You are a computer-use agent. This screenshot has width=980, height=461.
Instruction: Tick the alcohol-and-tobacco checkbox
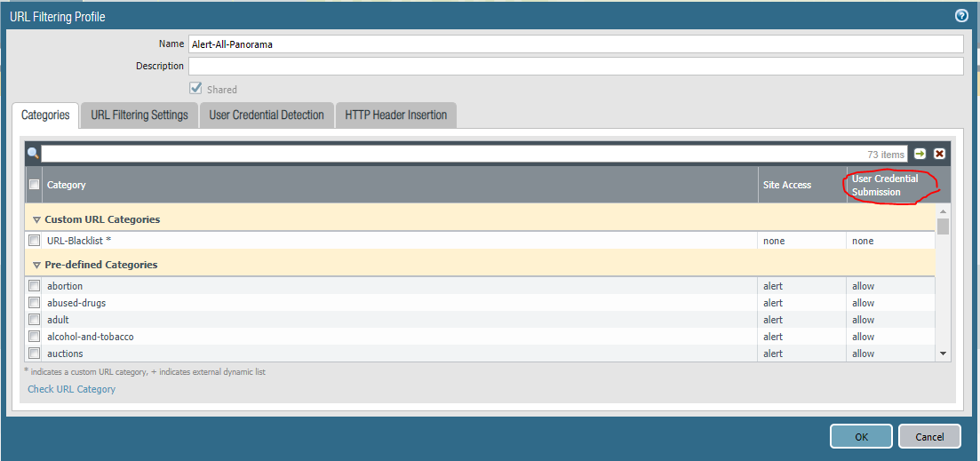coord(35,337)
